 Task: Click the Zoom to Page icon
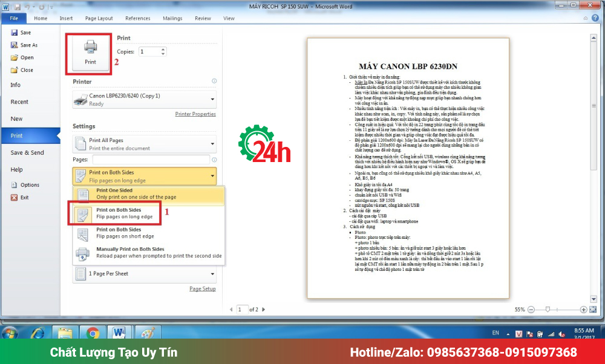click(593, 309)
